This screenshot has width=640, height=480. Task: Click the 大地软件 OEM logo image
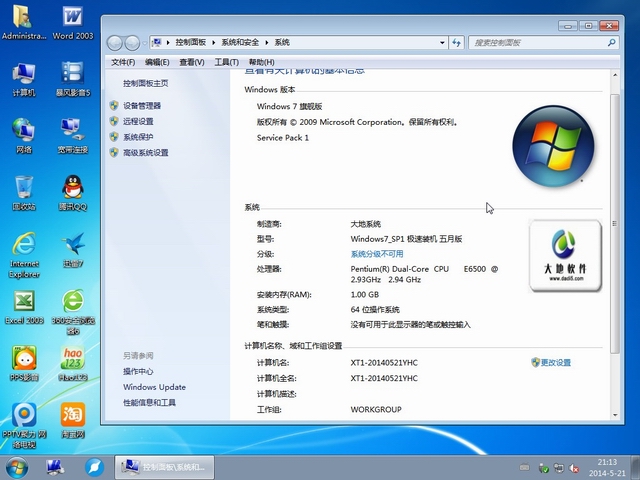click(x=565, y=256)
